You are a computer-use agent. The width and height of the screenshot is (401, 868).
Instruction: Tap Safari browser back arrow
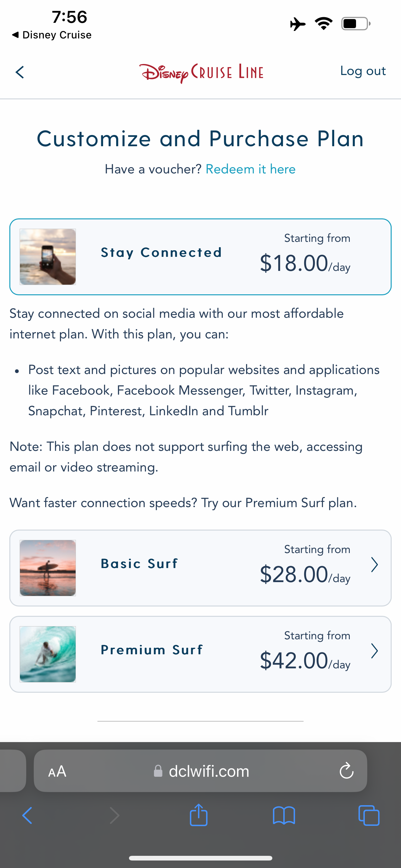pyautogui.click(x=27, y=816)
